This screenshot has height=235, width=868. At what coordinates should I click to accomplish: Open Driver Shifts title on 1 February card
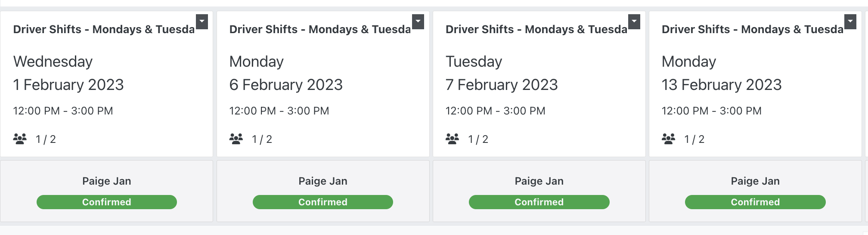(104, 29)
